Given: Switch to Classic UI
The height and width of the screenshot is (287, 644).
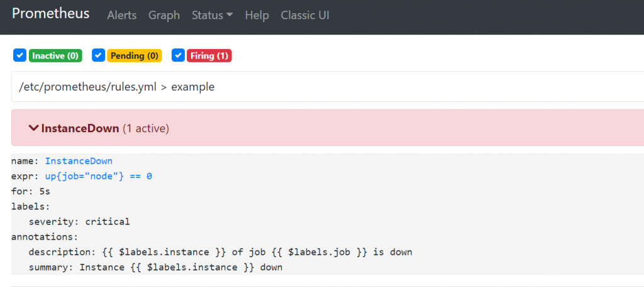Looking at the screenshot, I should click(304, 15).
